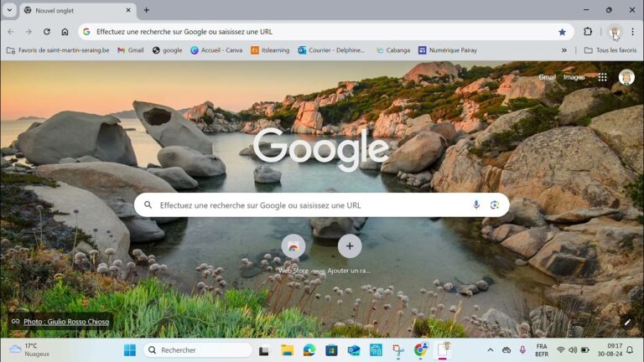
Task: Open a new tab with plus button
Action: coord(146,10)
